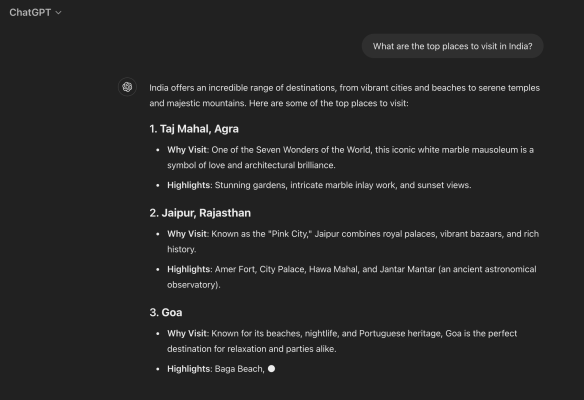The image size is (584, 400).
Task: Click the chevron next to ChatGPT
Action: pos(58,13)
